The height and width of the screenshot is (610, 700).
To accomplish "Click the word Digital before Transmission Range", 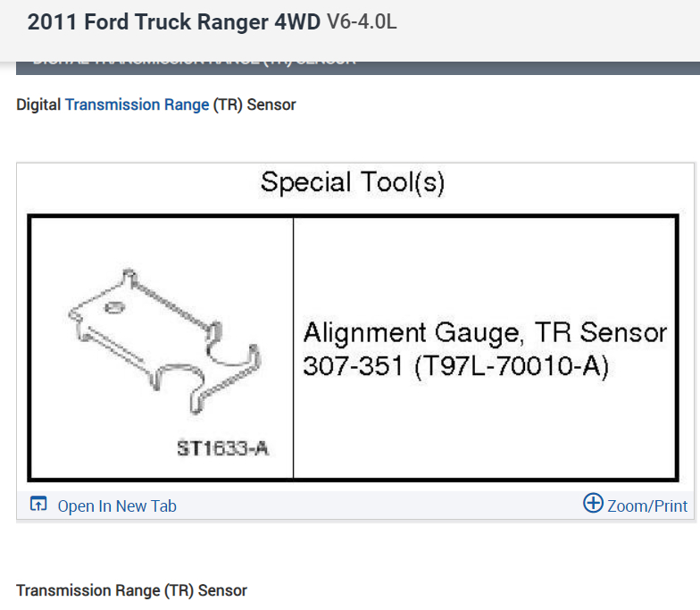I will coord(38,104).
